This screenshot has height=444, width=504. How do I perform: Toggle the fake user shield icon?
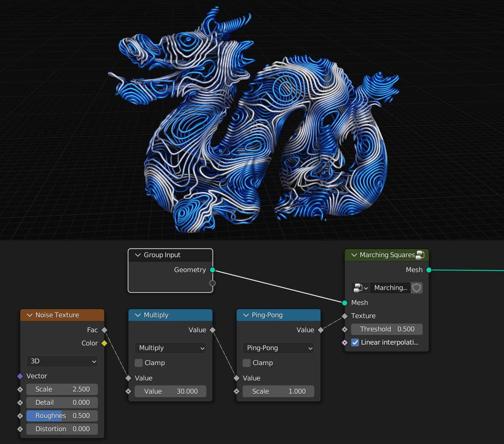[417, 288]
